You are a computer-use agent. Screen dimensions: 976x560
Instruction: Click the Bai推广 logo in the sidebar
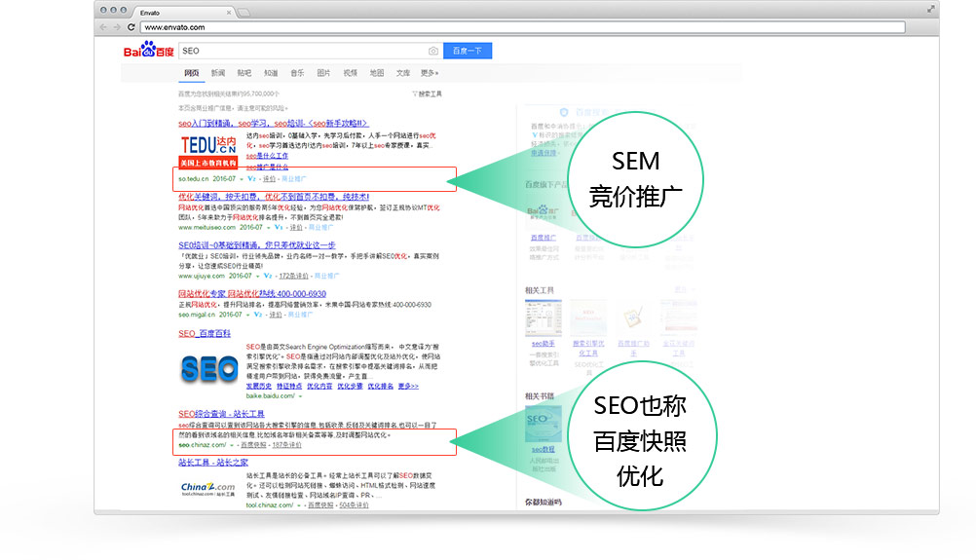click(543, 212)
